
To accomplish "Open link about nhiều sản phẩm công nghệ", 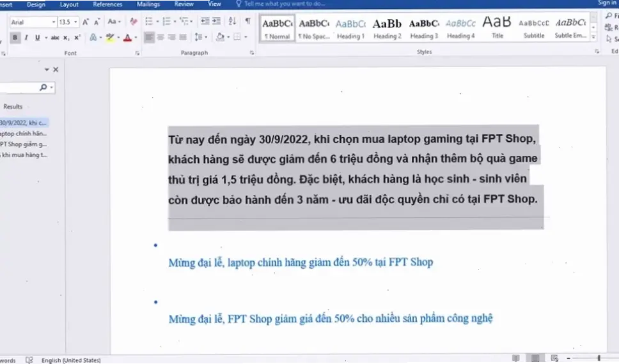I will coord(331,319).
